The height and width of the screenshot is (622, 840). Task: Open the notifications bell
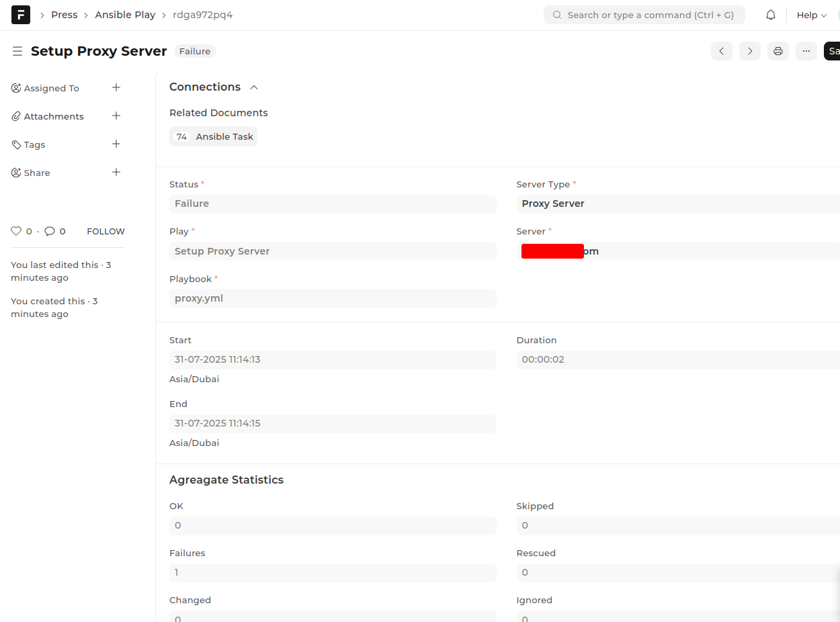coord(770,14)
